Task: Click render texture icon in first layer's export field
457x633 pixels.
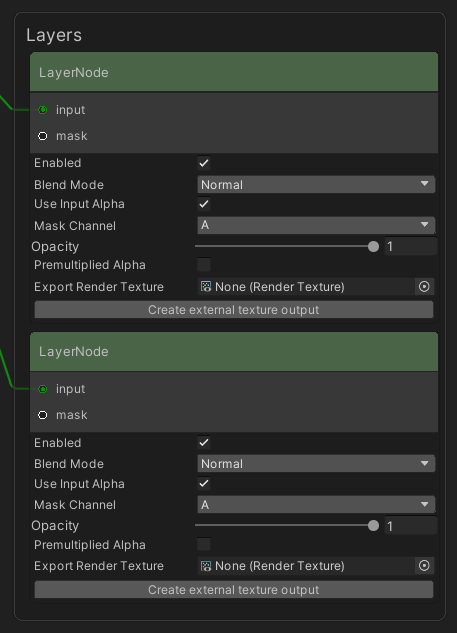Action: pyautogui.click(x=206, y=287)
